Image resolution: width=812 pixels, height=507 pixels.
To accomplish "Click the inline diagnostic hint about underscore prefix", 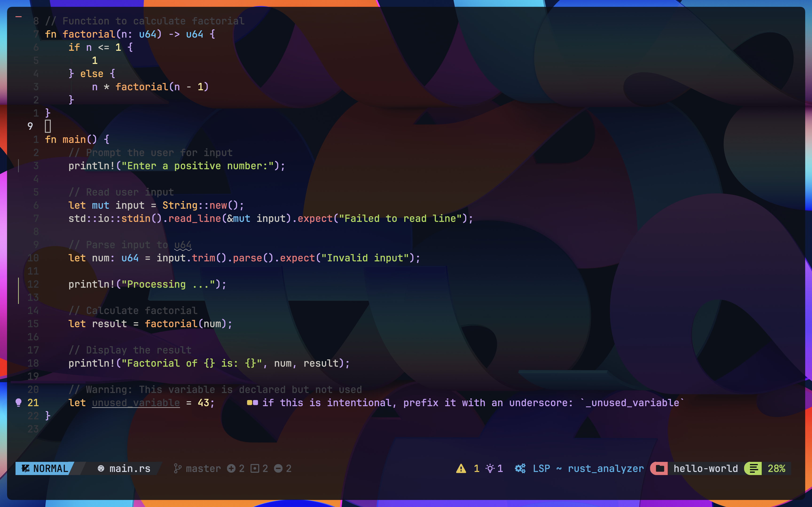I will [469, 402].
